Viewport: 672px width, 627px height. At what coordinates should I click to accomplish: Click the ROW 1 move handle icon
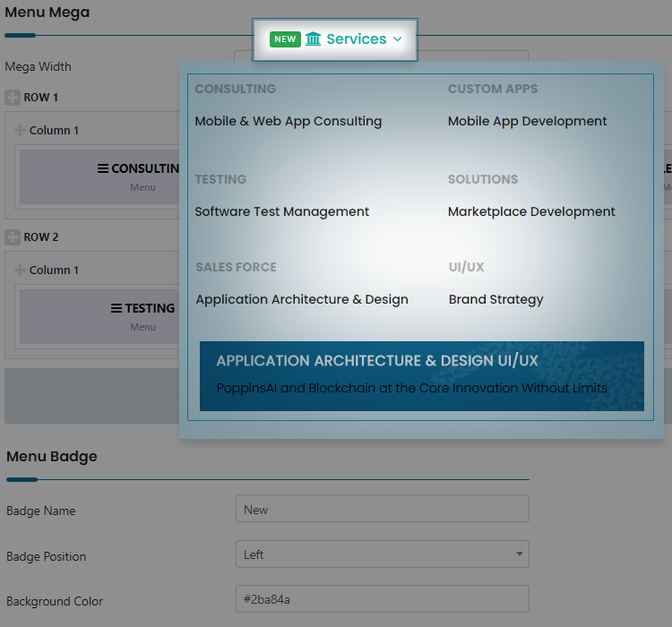coord(13,98)
